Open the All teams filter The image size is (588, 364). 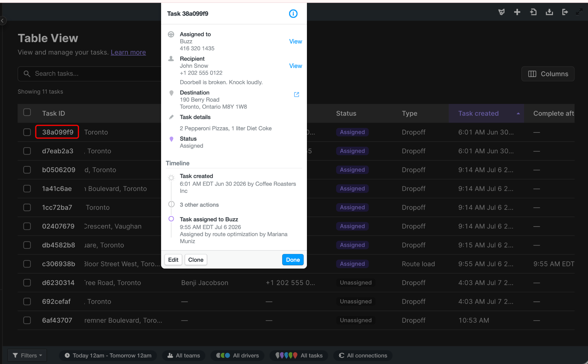184,355
